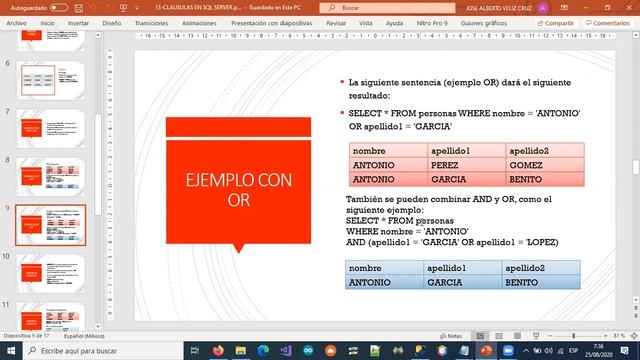The image size is (640, 360).
Task: Open Firefox from taskbar
Action: pos(218,351)
